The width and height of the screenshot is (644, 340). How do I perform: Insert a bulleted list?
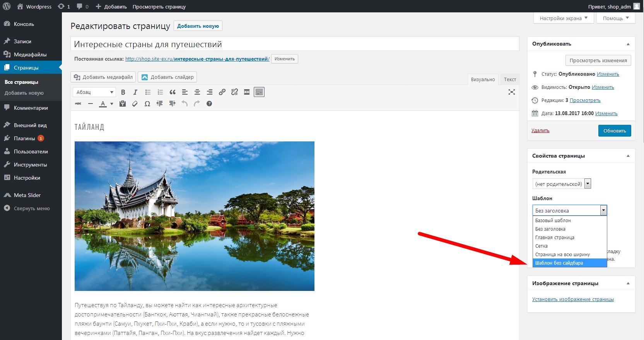(x=148, y=92)
